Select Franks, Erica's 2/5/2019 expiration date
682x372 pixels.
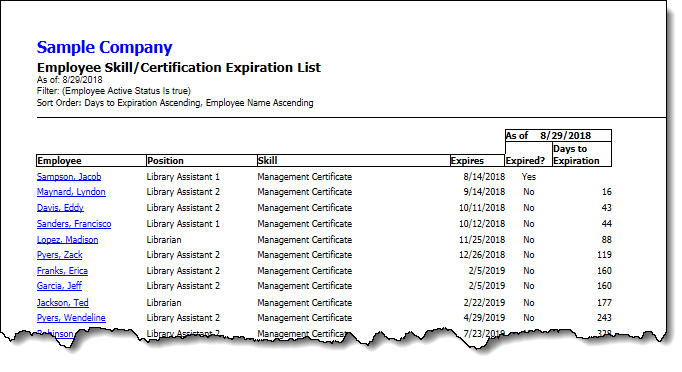point(487,271)
